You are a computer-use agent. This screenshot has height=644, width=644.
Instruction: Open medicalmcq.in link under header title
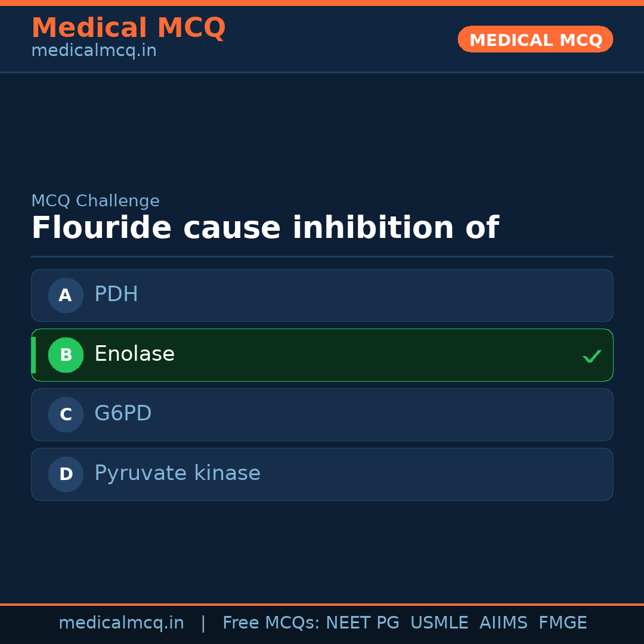point(94,51)
